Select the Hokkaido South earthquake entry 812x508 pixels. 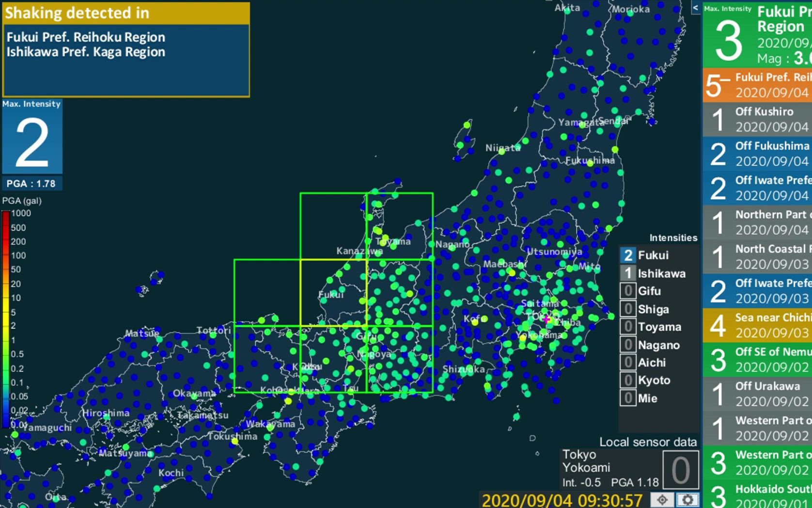757,495
